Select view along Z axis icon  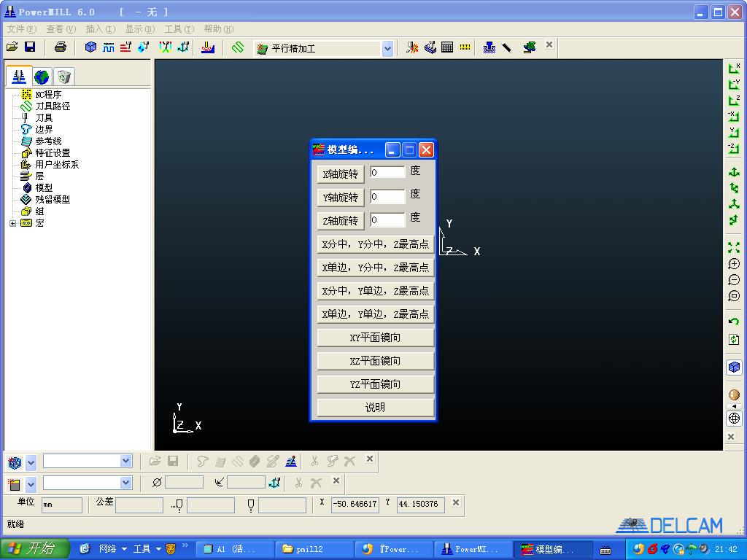(x=734, y=100)
